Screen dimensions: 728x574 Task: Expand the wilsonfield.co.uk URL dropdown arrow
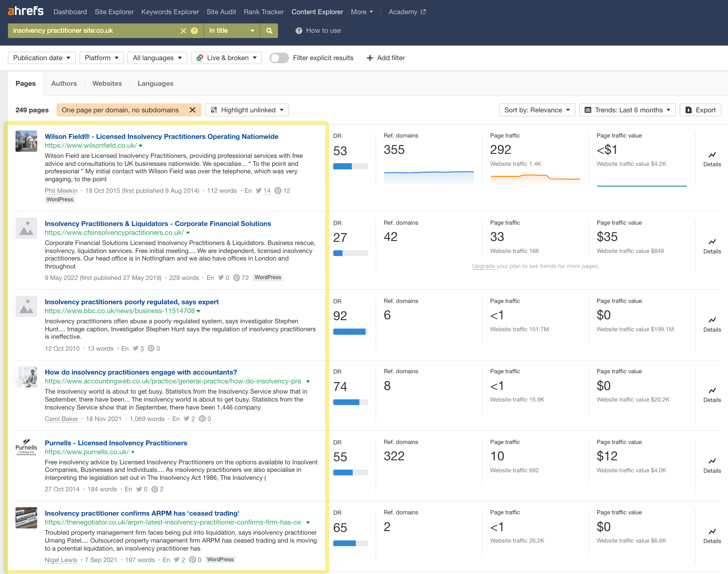coord(140,145)
